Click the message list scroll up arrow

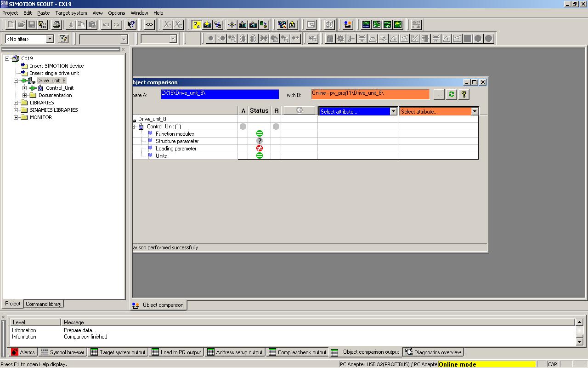[579, 322]
